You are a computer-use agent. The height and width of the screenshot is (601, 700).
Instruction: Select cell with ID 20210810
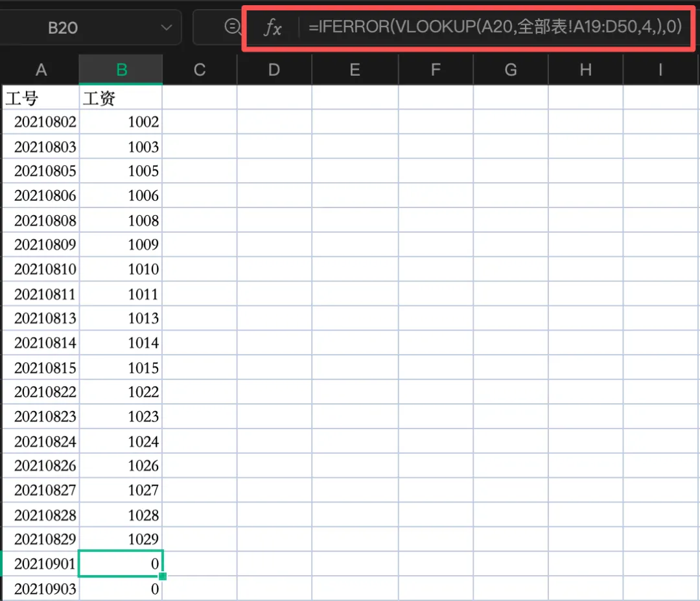(41, 269)
